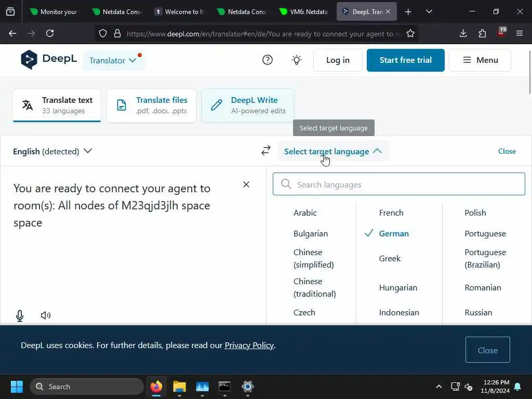The width and height of the screenshot is (532, 399).
Task: Switch to Welcome to N browser tab
Action: click(x=179, y=12)
